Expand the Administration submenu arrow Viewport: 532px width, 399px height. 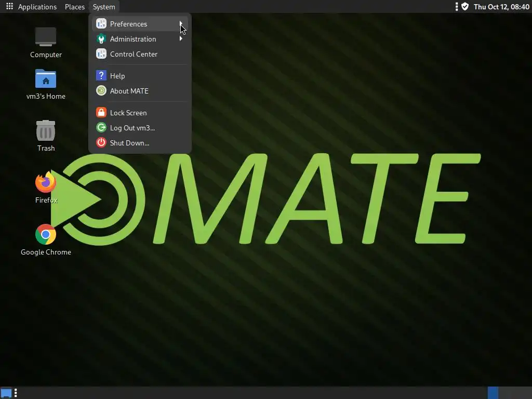click(181, 38)
